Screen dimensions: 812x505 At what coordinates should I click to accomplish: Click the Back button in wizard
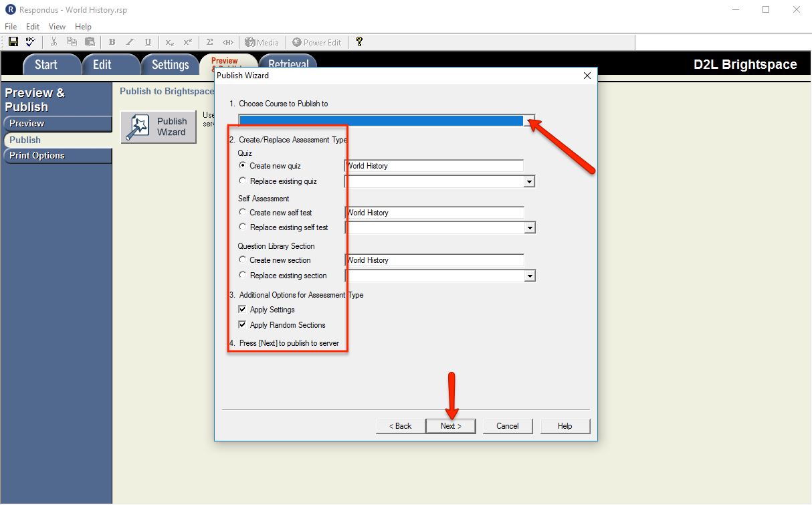(x=400, y=426)
